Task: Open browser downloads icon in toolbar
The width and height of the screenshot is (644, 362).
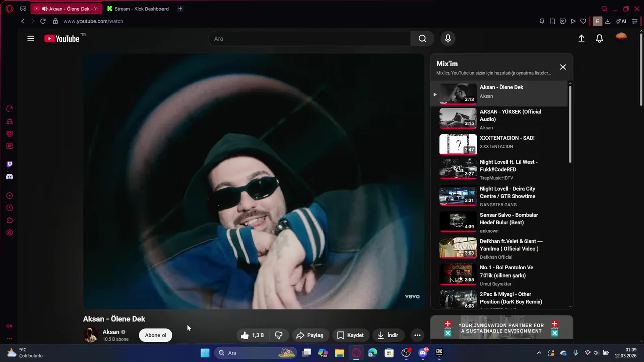Action: tap(608, 21)
